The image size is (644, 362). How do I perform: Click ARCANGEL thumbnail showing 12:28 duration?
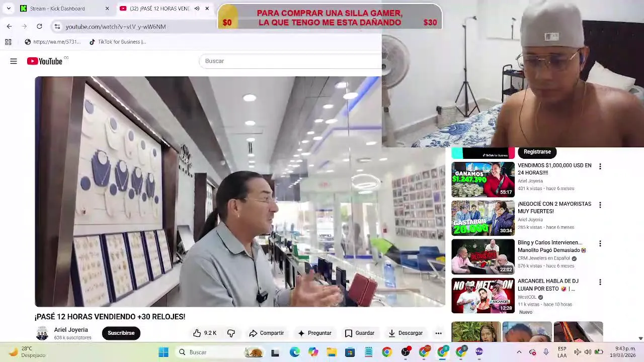tap(483, 296)
